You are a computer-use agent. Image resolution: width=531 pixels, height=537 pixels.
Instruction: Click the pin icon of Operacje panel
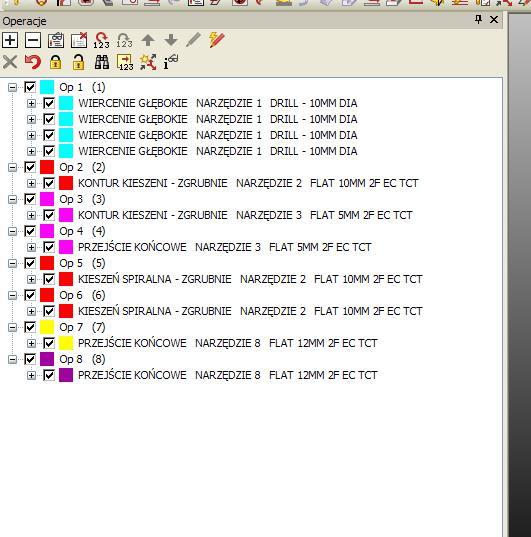tap(479, 20)
